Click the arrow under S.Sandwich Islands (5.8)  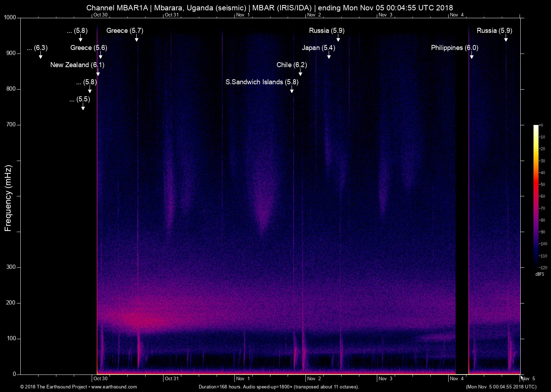[x=292, y=91]
